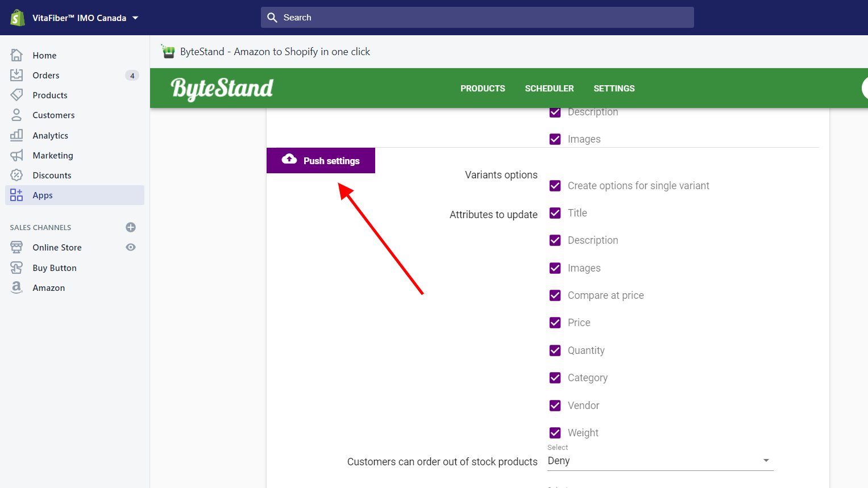The image size is (868, 488).
Task: Uncheck Images under Attributes to update
Action: click(x=555, y=268)
